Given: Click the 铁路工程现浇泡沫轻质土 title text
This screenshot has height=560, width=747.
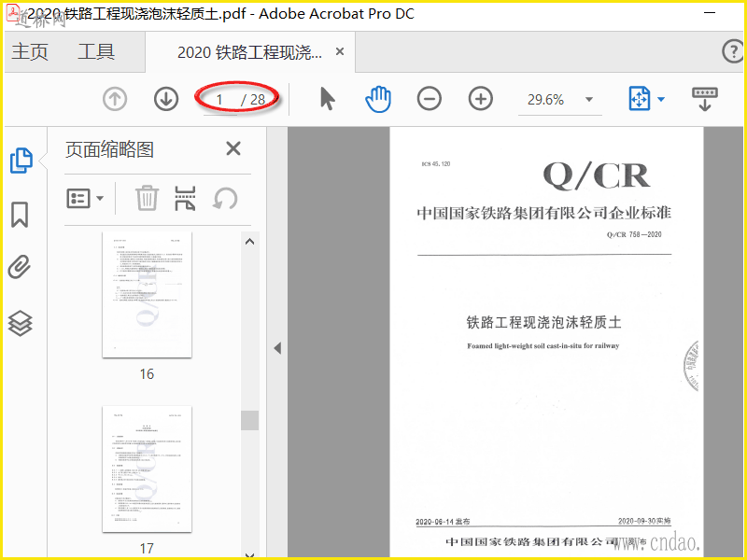Looking at the screenshot, I should (543, 322).
